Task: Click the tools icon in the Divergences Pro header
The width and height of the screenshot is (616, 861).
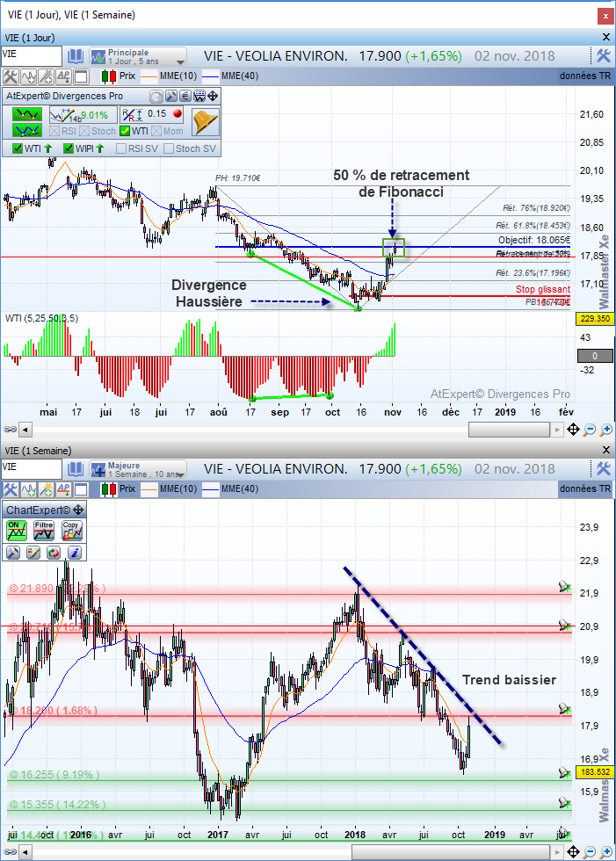Action: (171, 96)
